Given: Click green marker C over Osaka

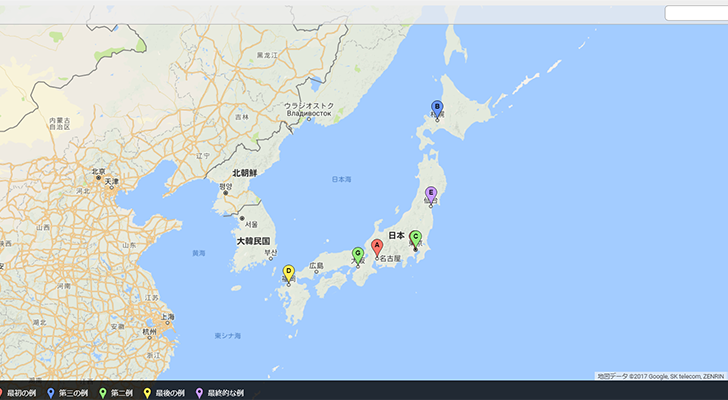Looking at the screenshot, I should [x=358, y=255].
